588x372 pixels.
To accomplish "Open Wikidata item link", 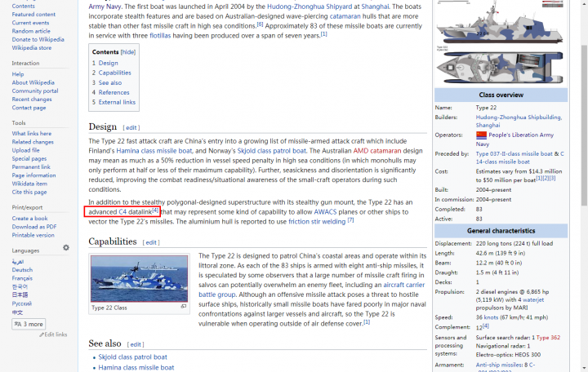I will coord(29,184).
